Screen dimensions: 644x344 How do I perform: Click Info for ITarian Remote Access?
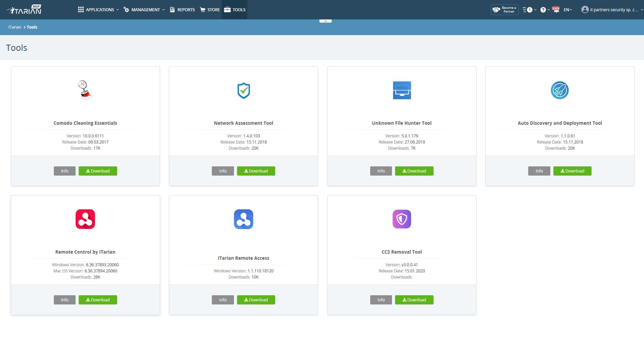pos(223,300)
